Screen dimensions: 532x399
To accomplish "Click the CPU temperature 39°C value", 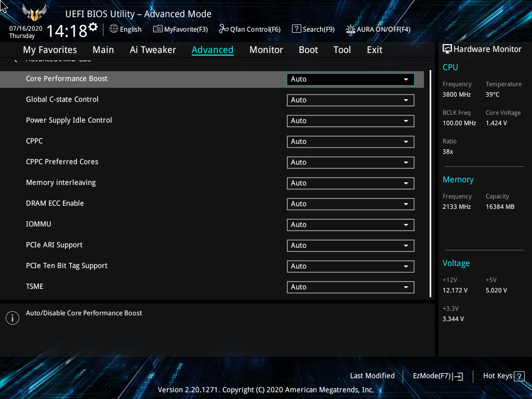I will (x=493, y=95).
